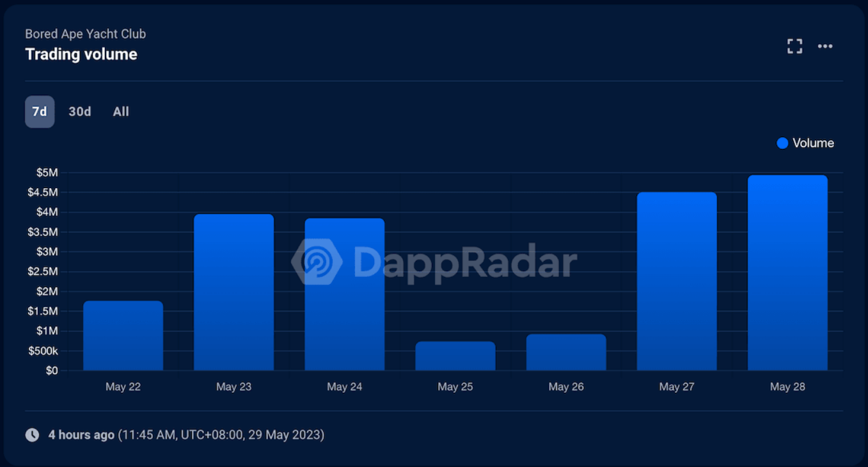Screen dimensions: 868x467
Task: Open the three-dot more options menu
Action: 825,46
